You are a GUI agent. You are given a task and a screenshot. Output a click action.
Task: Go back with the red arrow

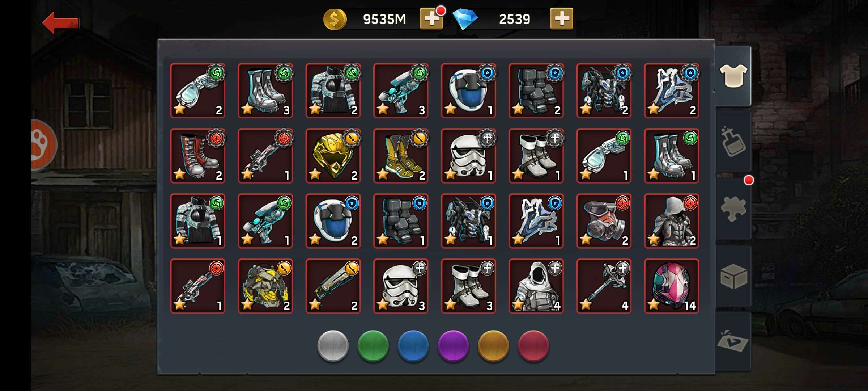(x=60, y=22)
